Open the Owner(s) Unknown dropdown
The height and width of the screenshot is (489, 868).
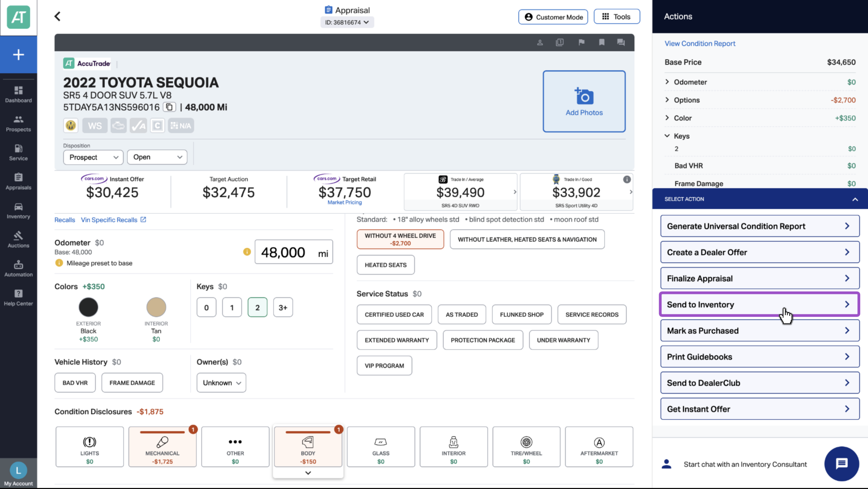coord(221,383)
